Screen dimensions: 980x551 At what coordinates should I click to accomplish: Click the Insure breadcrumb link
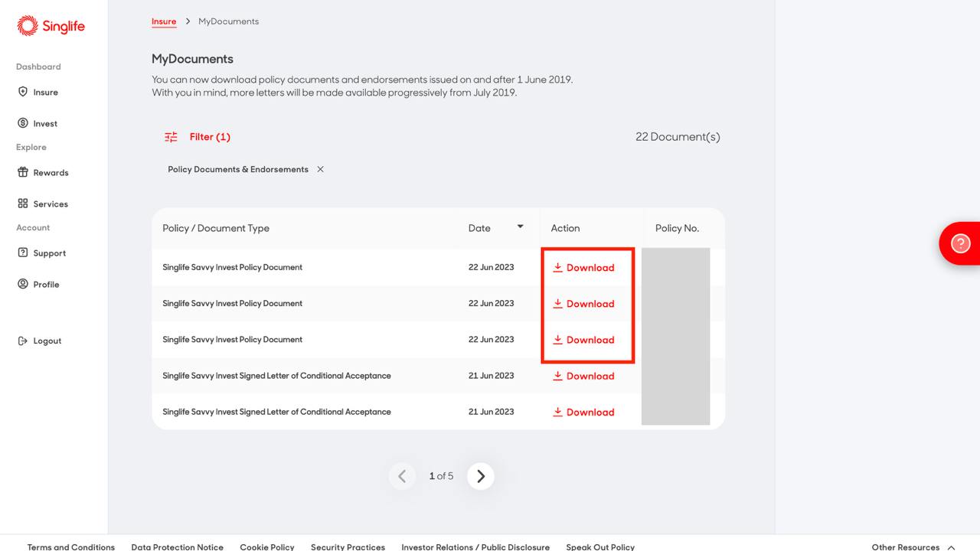coord(164,21)
